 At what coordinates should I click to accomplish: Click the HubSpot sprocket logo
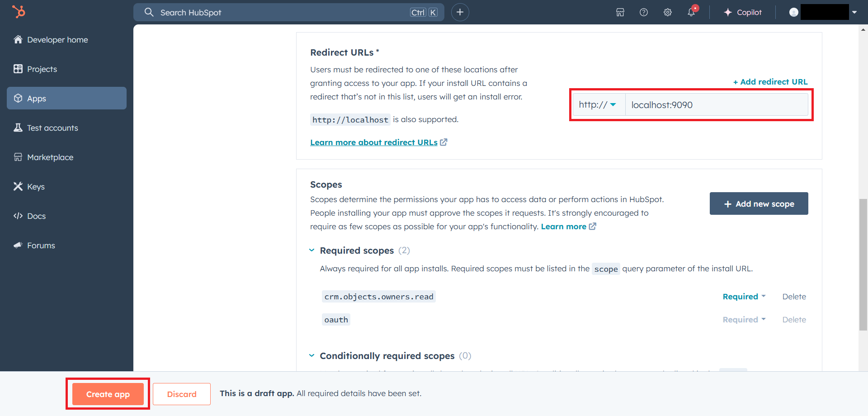coord(19,12)
